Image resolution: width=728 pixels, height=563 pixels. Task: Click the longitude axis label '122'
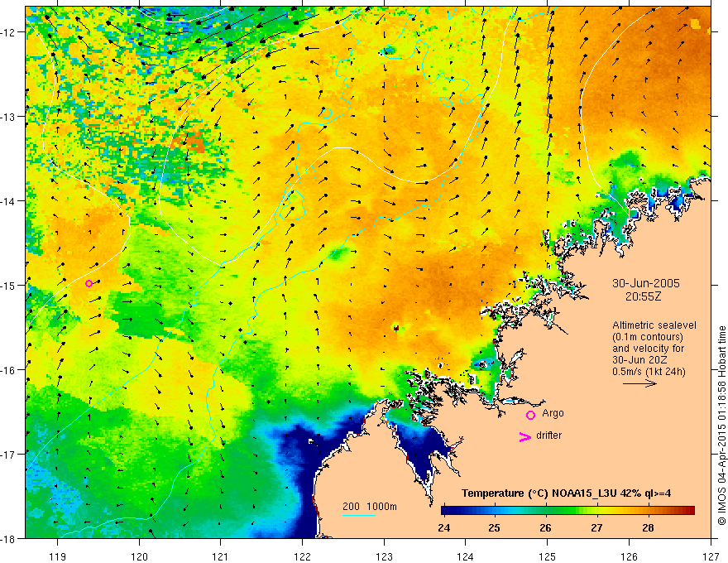point(302,556)
